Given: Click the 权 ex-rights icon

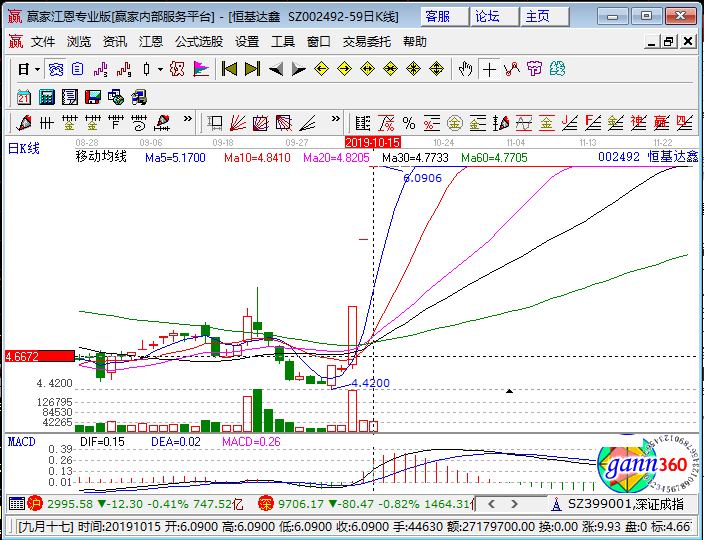Looking at the screenshot, I should pyautogui.click(x=177, y=70).
